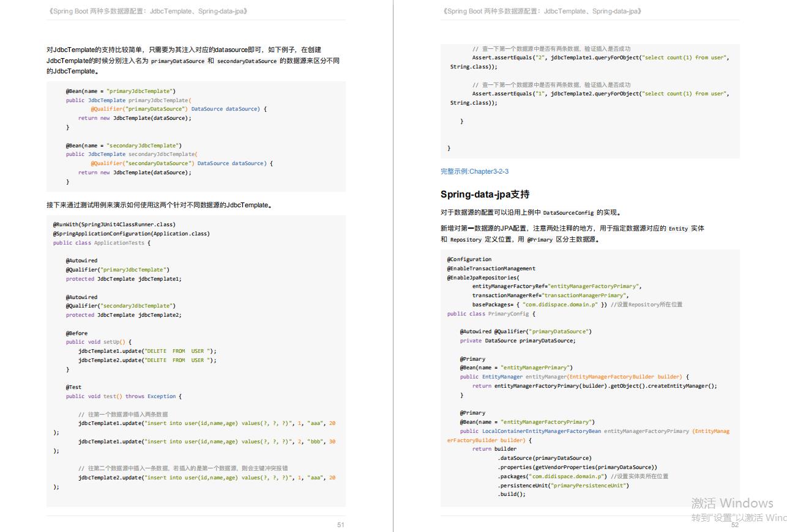Click @Bean(name = "entityManagerFactoryPrimary") line
Screen dimensions: 787x532
pyautogui.click(x=528, y=422)
